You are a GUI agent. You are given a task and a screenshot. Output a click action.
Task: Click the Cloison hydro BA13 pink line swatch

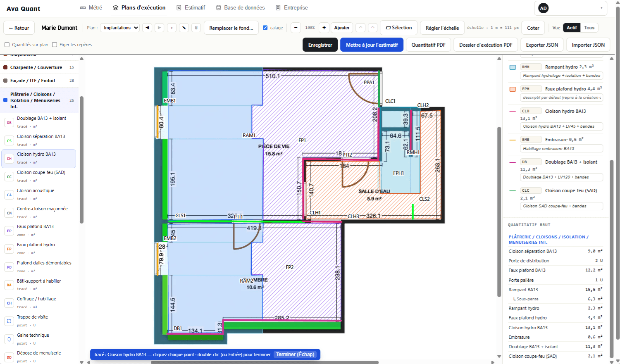[513, 111]
